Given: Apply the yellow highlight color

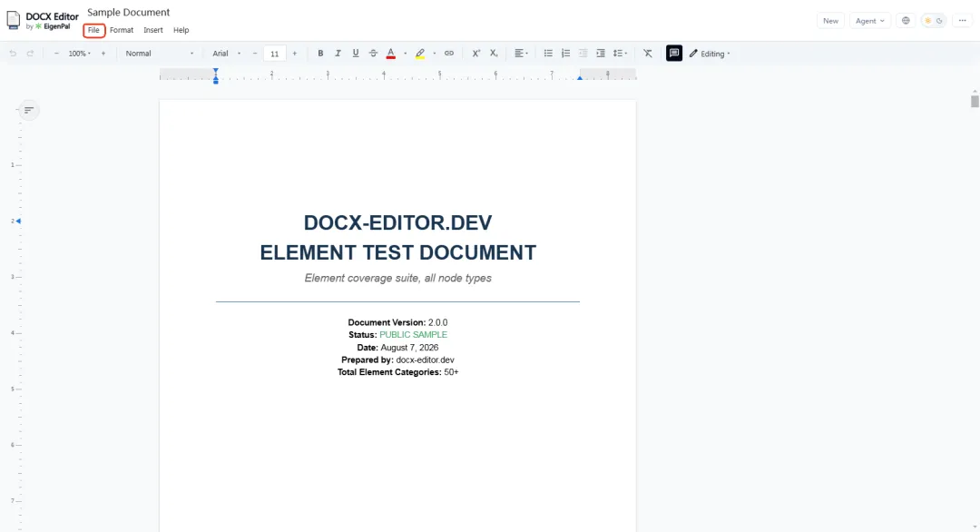Looking at the screenshot, I should (x=420, y=54).
